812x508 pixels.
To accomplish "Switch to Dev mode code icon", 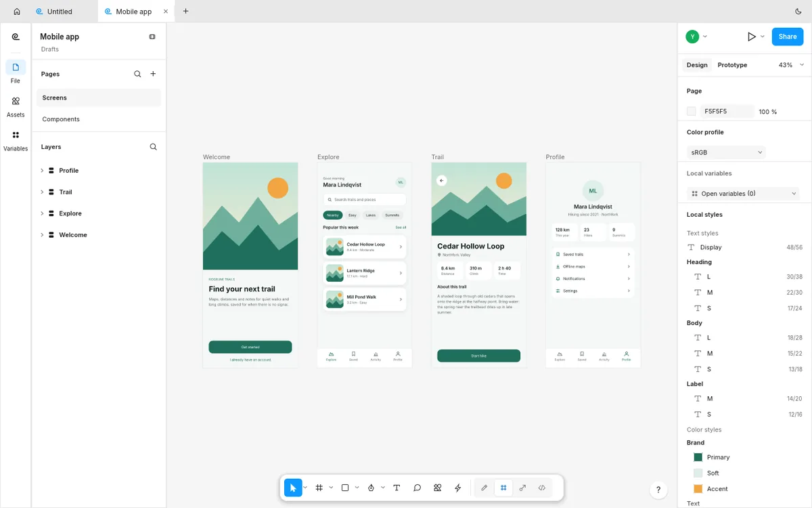I will (x=542, y=488).
